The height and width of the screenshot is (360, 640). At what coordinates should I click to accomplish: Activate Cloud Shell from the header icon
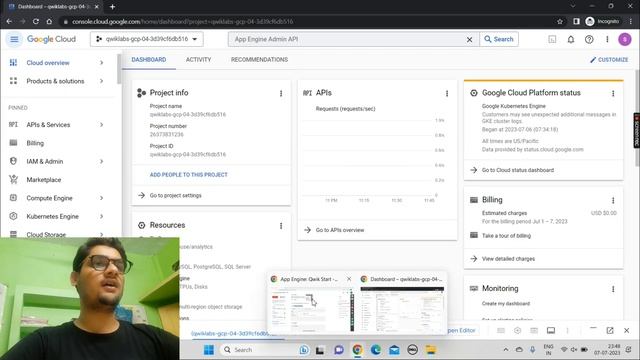(552, 40)
